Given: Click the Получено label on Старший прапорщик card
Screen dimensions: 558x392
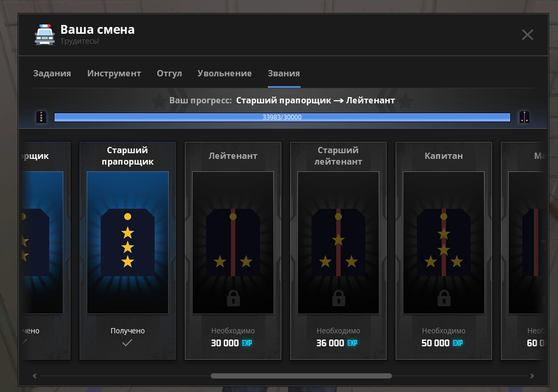Looking at the screenshot, I should 128,331.
